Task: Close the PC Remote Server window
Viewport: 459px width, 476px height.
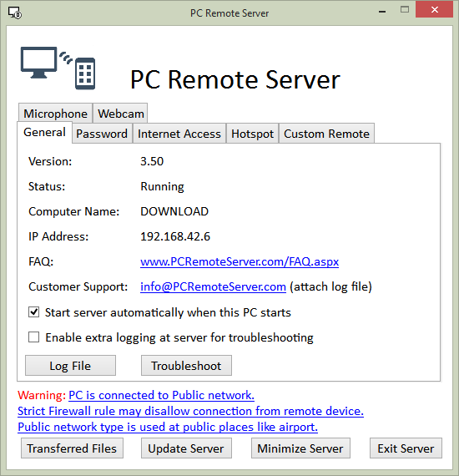Action: click(434, 10)
